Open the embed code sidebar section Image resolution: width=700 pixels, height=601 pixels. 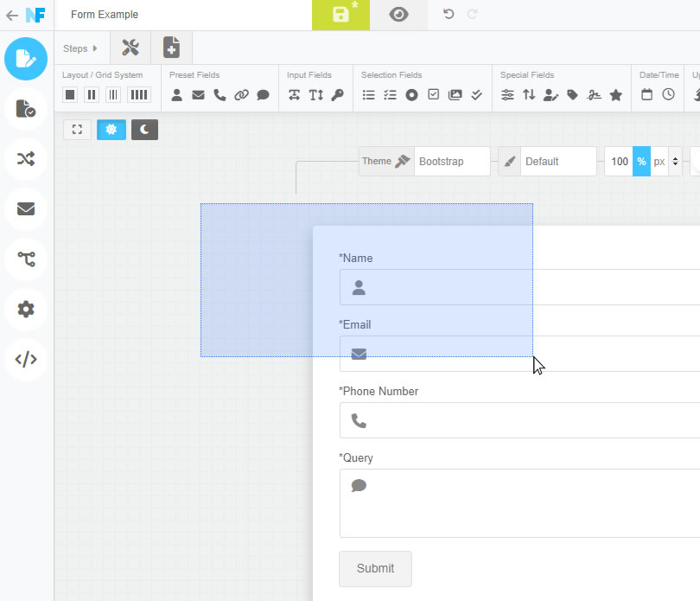point(26,359)
